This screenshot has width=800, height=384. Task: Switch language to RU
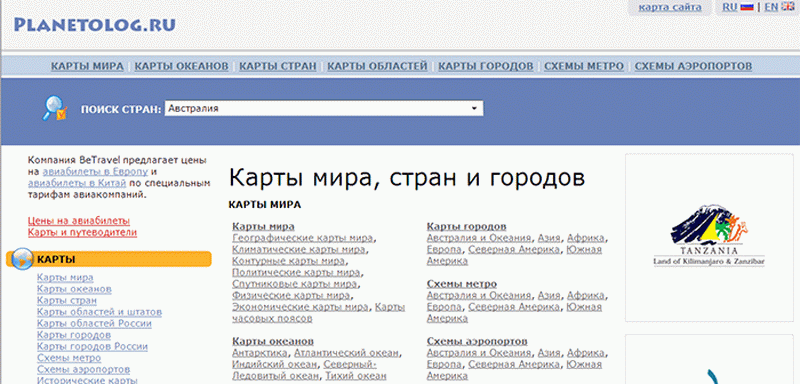click(730, 7)
